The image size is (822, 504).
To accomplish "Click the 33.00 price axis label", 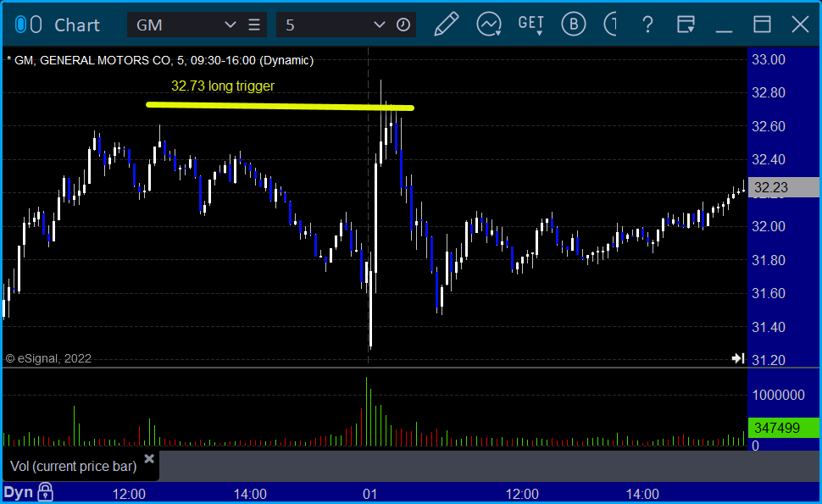I will pyautogui.click(x=769, y=60).
